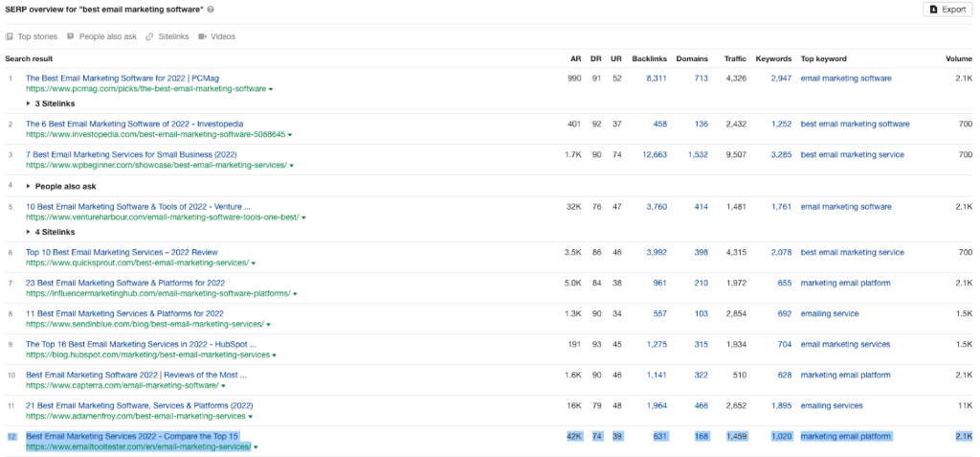Open dropdown arrow next to investopedia.com URL
The width and height of the screenshot is (980, 457).
click(290, 135)
